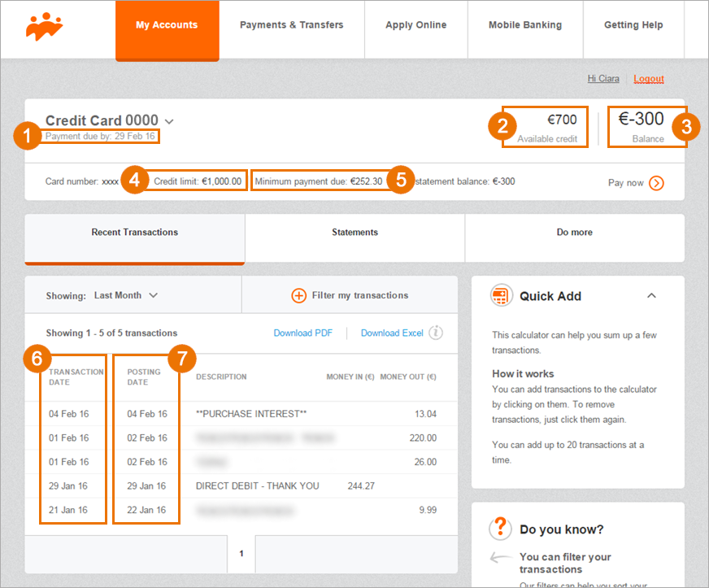Open the Mobile Banking menu

[524, 24]
